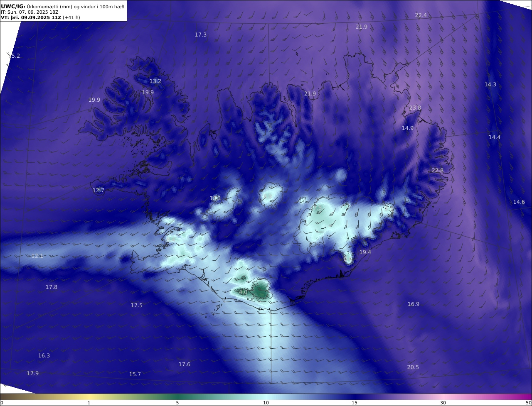
Task: Click the colorbar tick label 15
Action: (x=355, y=403)
